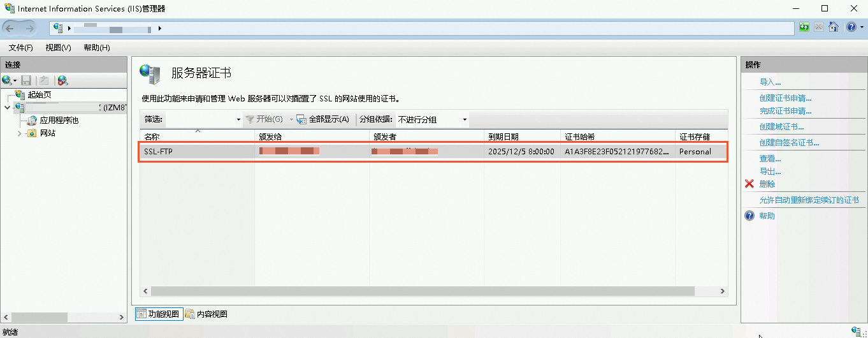Go back with the navigation back arrow
Image resolution: width=868 pixels, height=338 pixels.
[x=10, y=28]
